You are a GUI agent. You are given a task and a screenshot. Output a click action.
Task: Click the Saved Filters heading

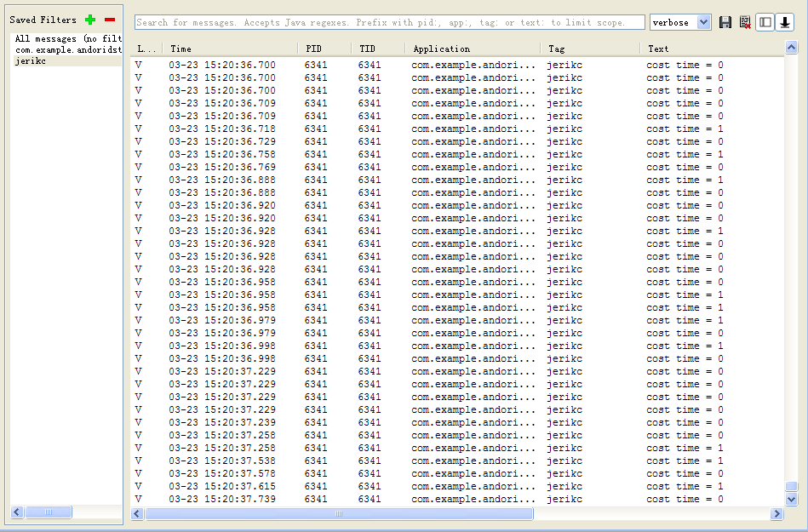click(x=43, y=20)
